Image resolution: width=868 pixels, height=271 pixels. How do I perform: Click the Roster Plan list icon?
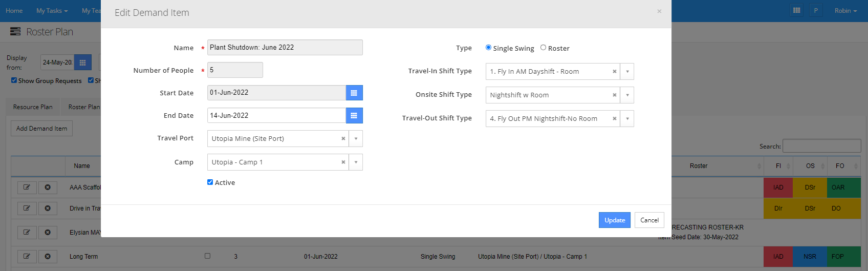[15, 32]
